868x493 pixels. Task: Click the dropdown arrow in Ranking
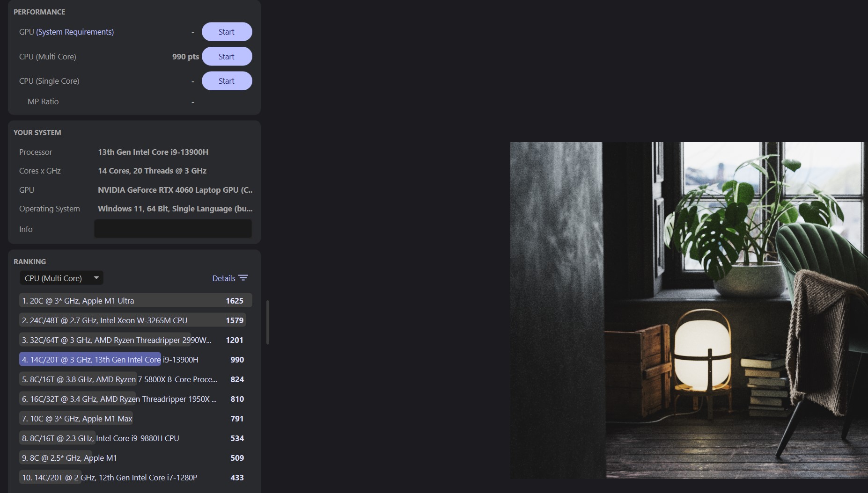coord(96,278)
